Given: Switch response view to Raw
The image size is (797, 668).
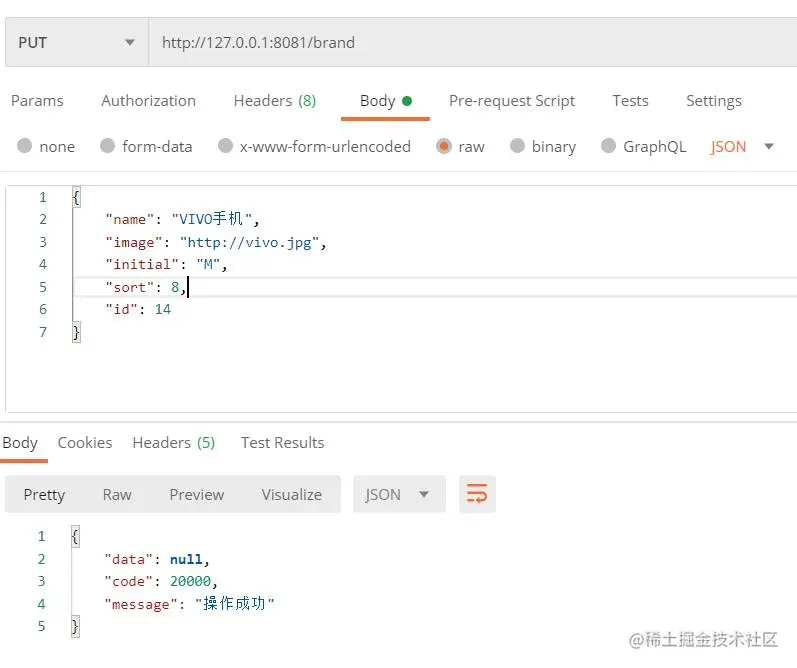Looking at the screenshot, I should [117, 495].
